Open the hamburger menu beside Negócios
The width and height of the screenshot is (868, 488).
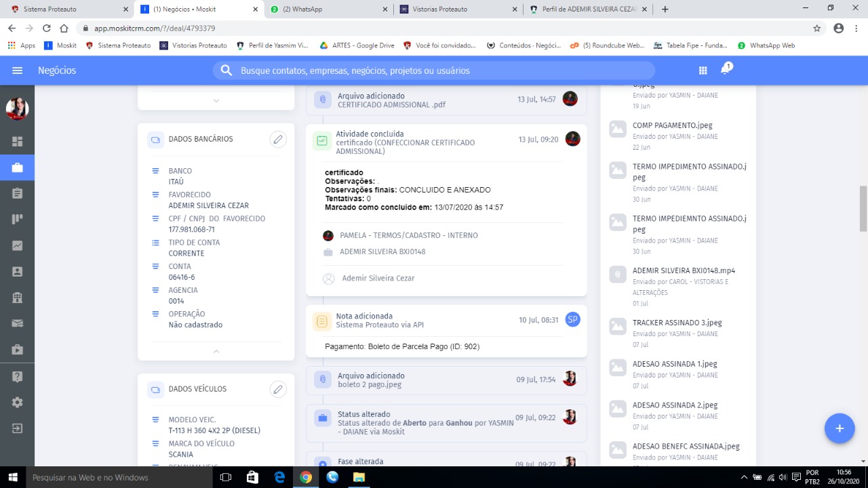[x=18, y=70]
